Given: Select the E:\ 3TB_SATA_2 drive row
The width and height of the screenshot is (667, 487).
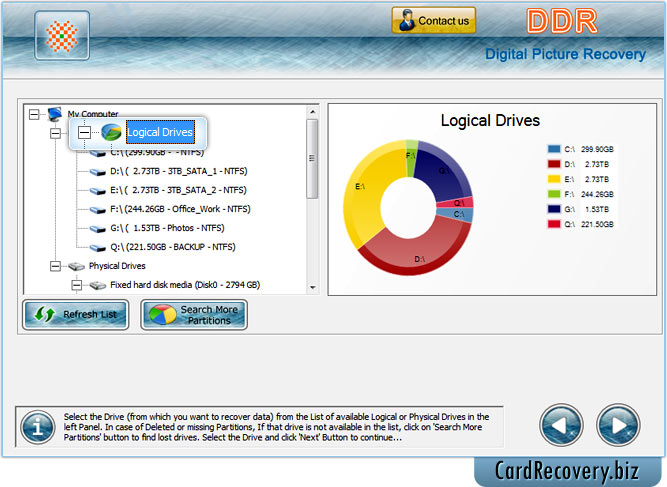Looking at the screenshot, I should 178,190.
